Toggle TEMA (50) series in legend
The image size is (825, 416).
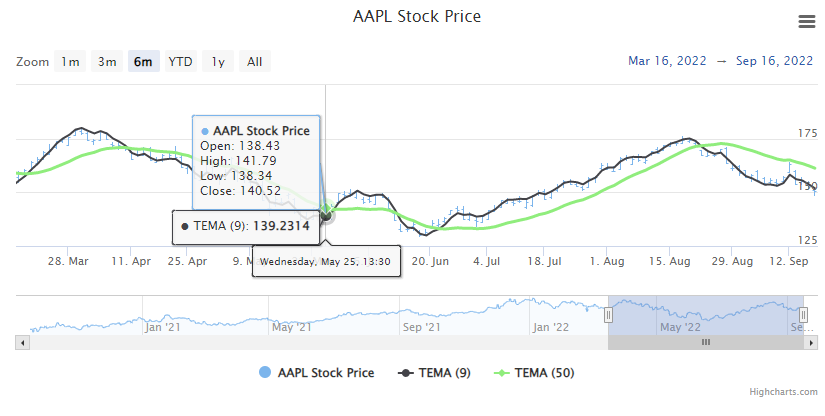click(544, 373)
